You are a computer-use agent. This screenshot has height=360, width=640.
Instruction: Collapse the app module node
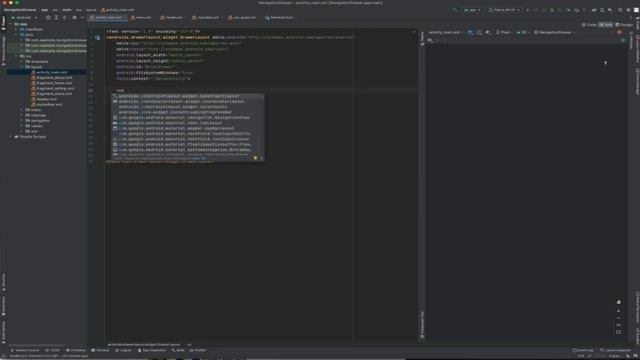pos(11,24)
